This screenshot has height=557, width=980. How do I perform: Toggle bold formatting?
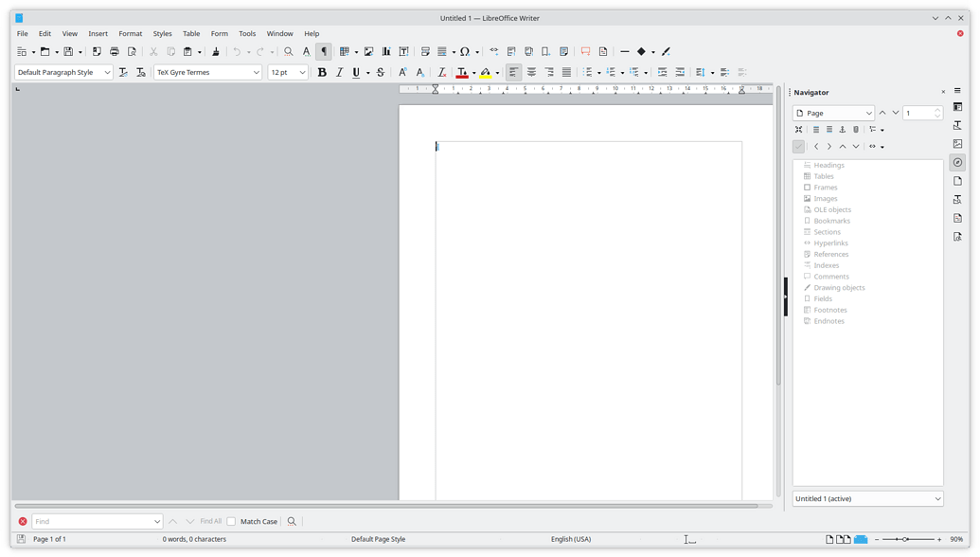click(322, 73)
